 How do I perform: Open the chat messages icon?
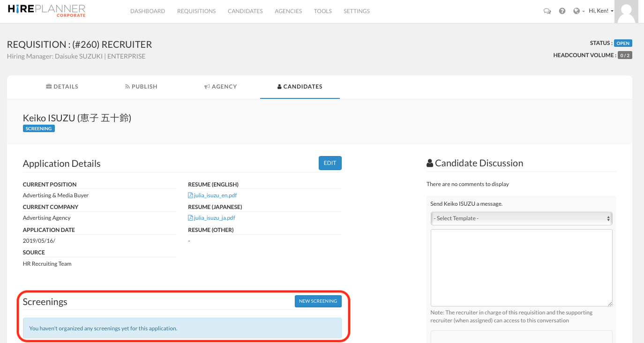coord(547,11)
